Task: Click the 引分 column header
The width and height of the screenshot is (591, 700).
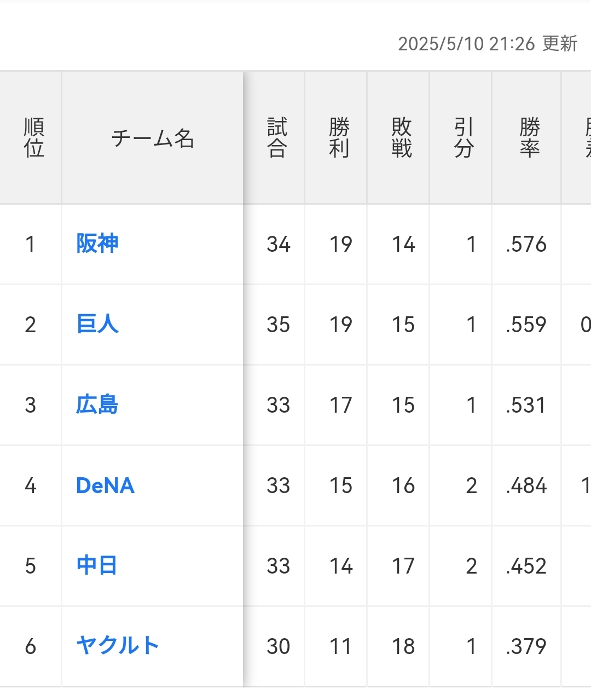Action: tap(464, 138)
